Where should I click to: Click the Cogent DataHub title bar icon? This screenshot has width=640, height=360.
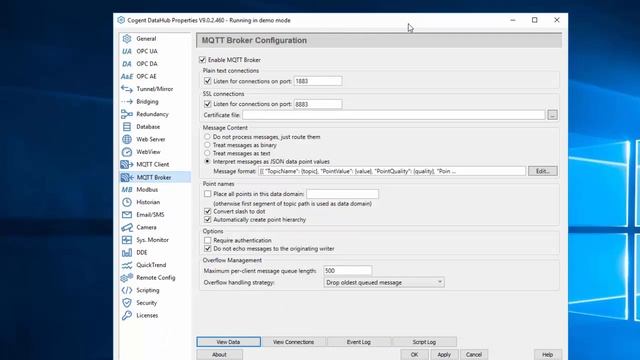tap(121, 20)
